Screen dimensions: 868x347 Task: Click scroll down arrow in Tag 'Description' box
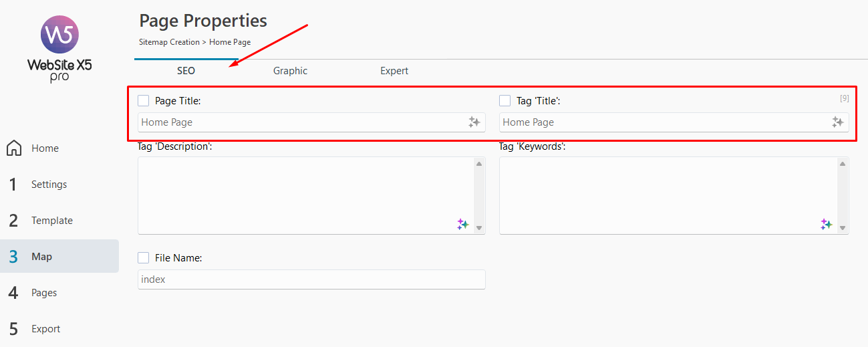(479, 228)
